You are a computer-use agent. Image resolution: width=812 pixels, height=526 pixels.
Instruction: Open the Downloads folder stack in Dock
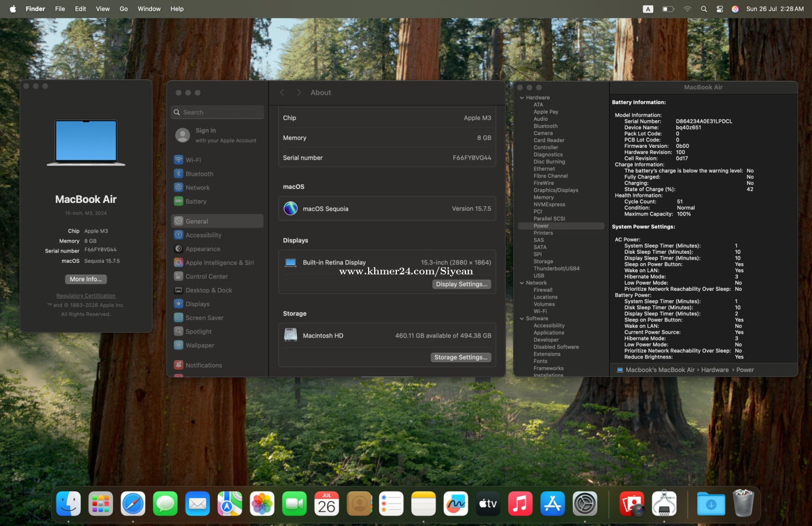pyautogui.click(x=711, y=504)
